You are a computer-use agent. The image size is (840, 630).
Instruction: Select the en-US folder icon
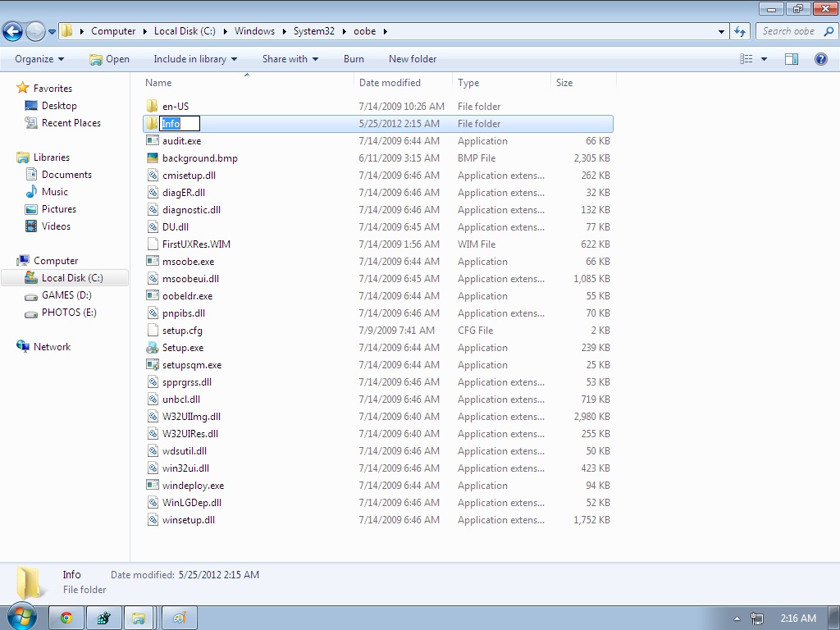[152, 106]
